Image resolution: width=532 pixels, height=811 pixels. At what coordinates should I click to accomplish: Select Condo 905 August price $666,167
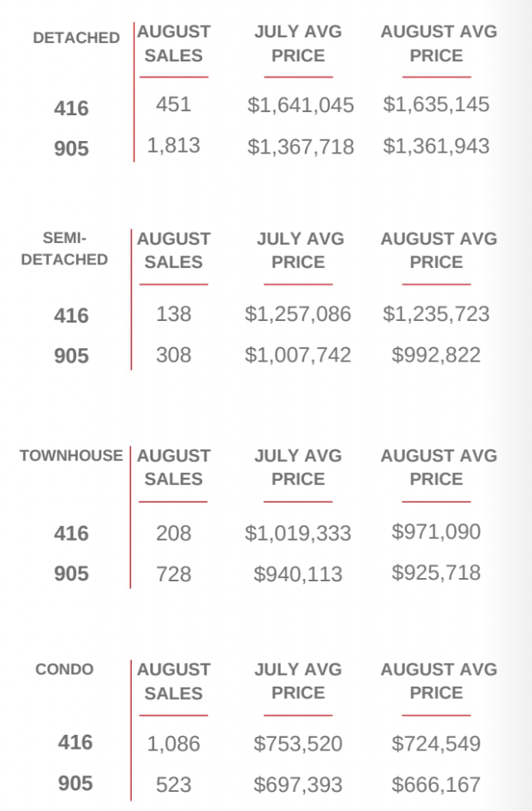tap(436, 784)
